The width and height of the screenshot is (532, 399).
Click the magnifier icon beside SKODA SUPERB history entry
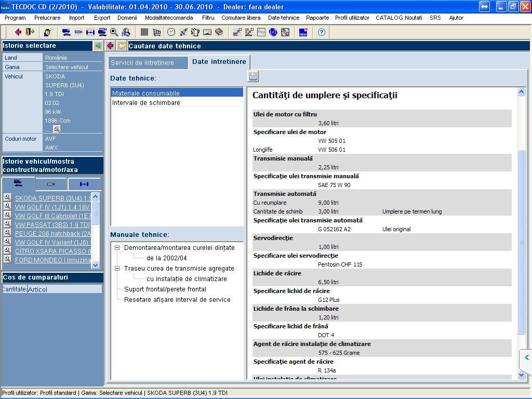point(7,197)
